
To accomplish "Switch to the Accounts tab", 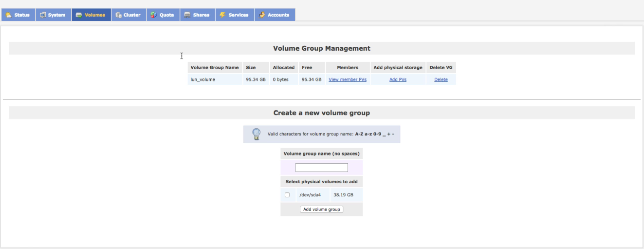I will [275, 15].
